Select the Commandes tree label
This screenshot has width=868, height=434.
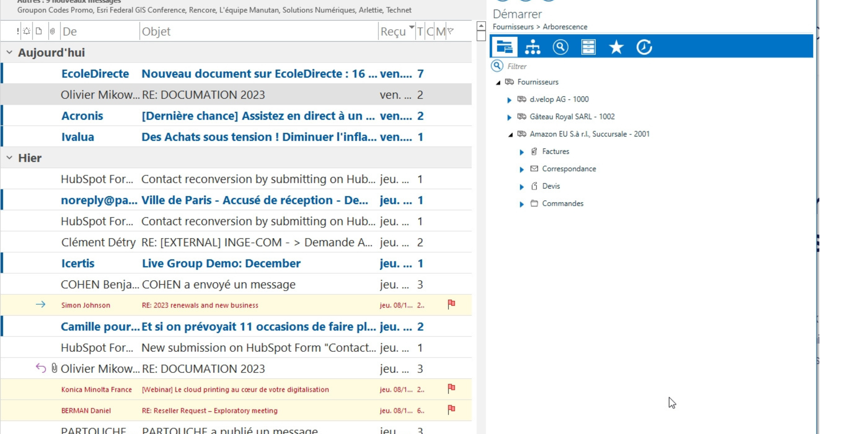563,203
